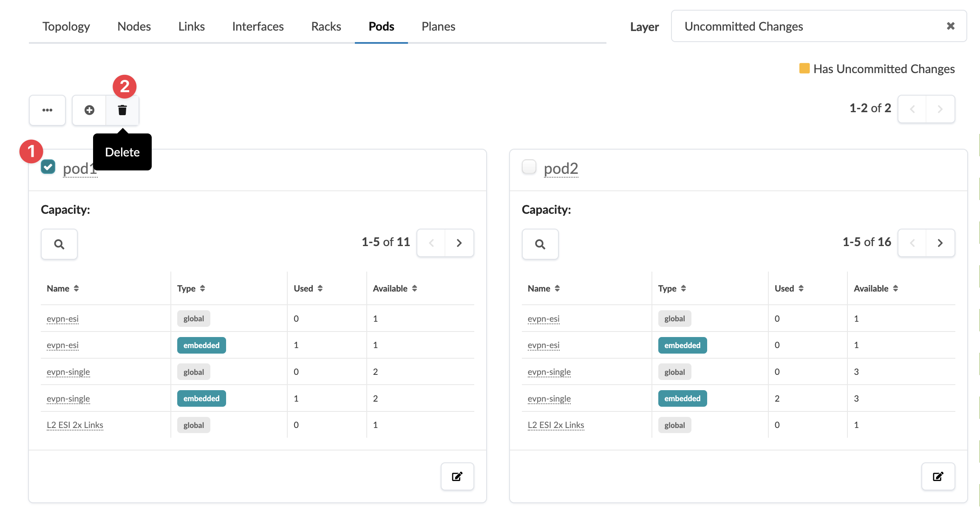Open the three-dots more actions menu
The height and width of the screenshot is (510, 980).
(x=47, y=110)
